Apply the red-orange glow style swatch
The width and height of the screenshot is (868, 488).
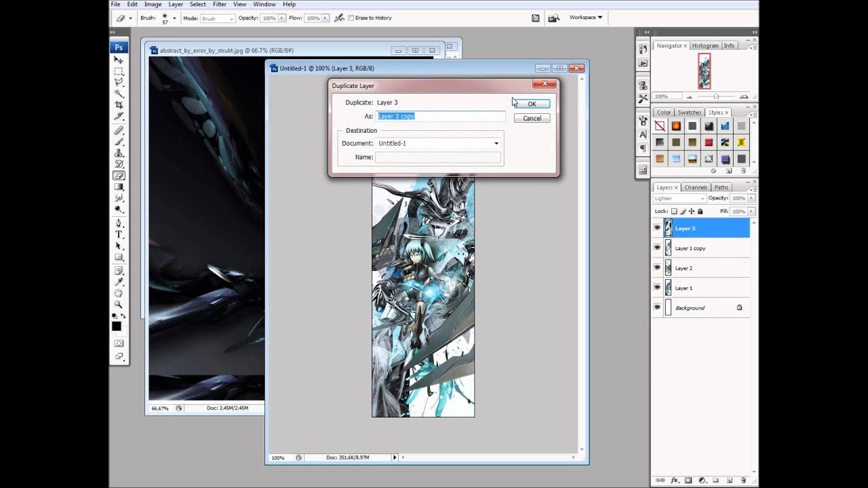tap(676, 126)
